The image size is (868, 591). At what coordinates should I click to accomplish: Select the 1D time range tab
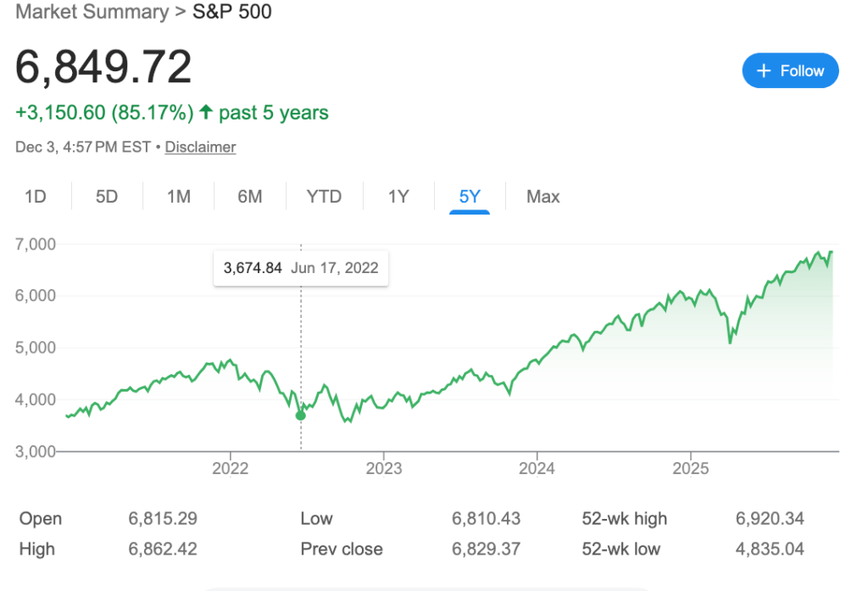36,197
